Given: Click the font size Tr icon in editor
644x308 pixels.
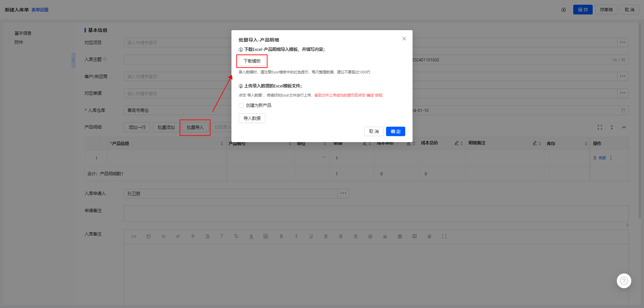Looking at the screenshot, I should (236, 236).
